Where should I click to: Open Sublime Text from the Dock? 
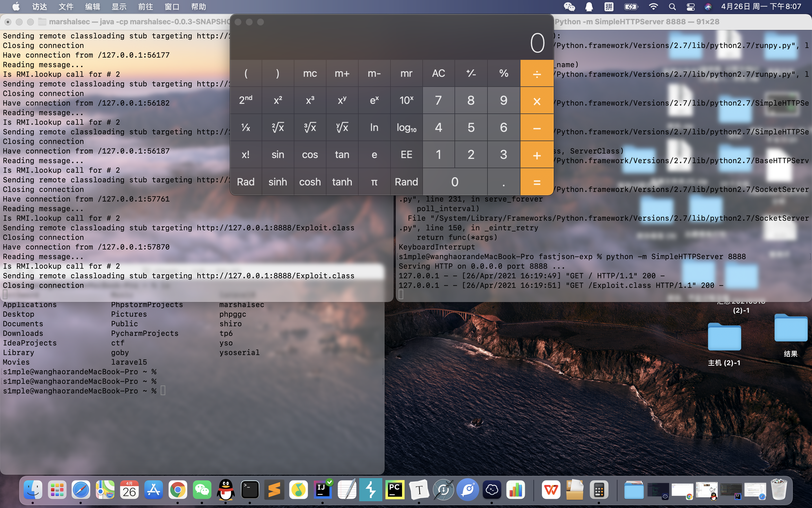click(274, 490)
